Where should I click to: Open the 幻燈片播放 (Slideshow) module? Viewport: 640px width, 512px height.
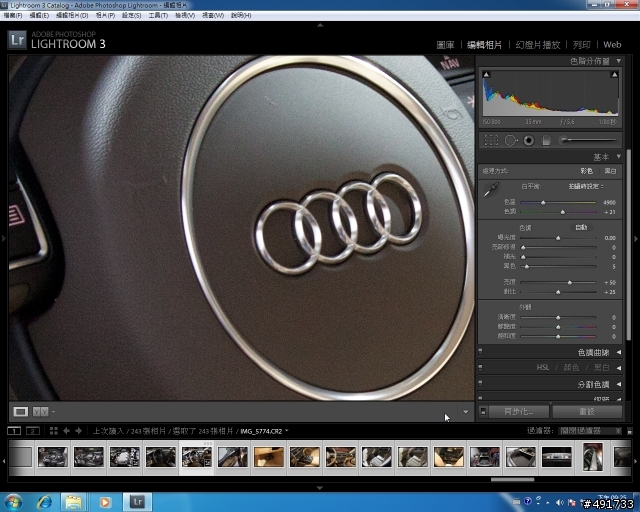[x=538, y=45]
